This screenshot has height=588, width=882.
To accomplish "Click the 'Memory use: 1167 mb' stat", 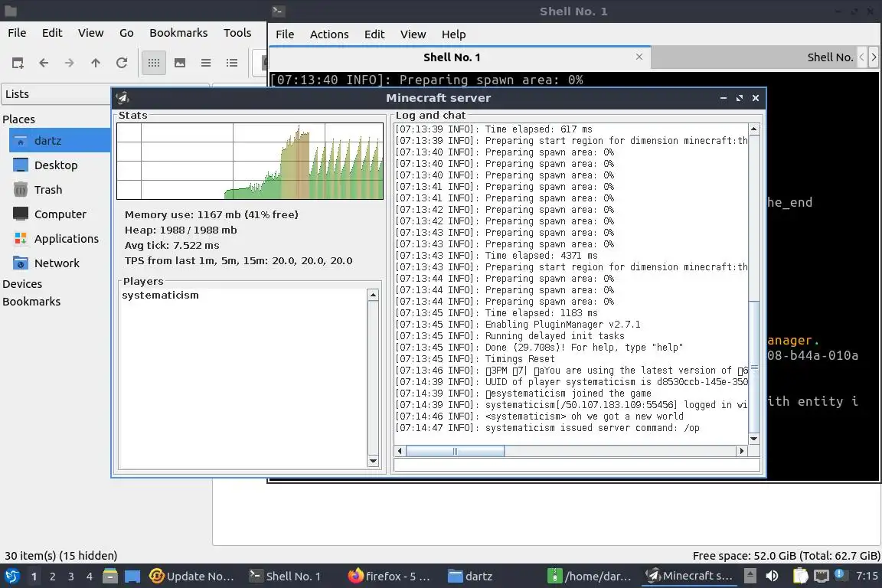I will [211, 214].
